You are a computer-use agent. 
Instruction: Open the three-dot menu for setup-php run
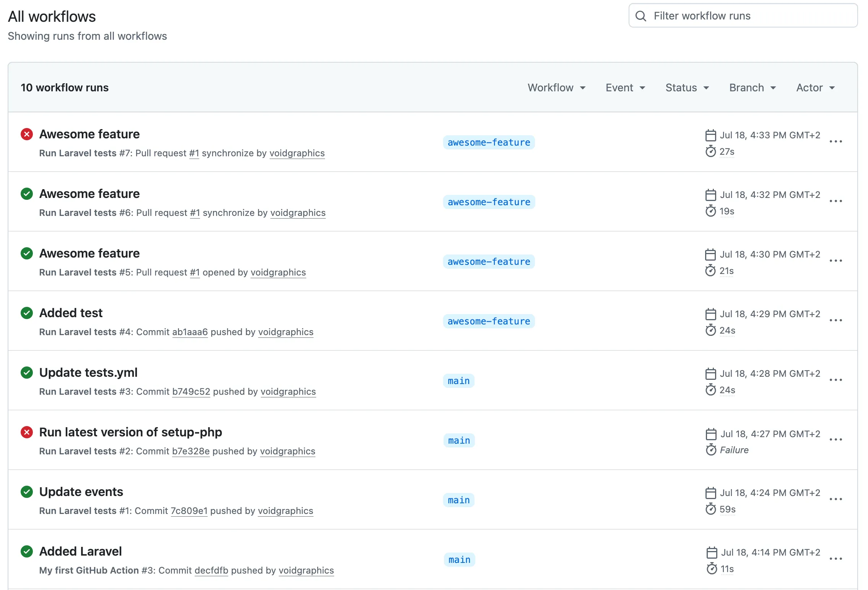pos(836,440)
